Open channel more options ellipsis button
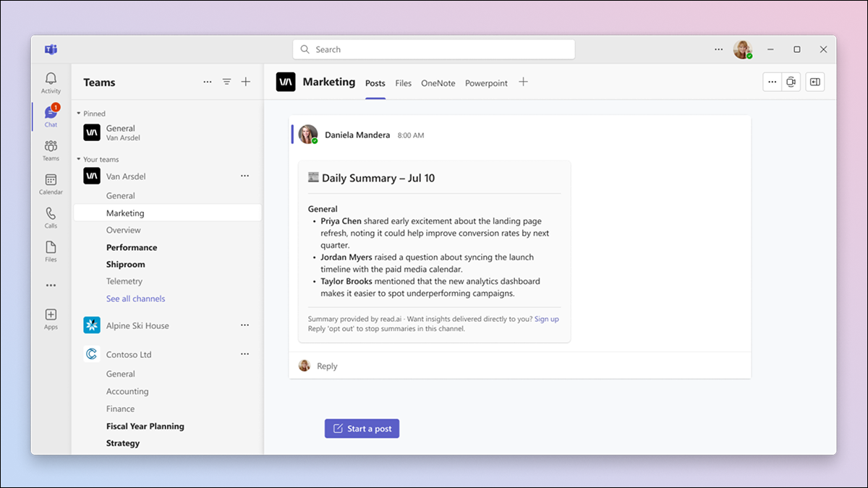 tap(773, 82)
